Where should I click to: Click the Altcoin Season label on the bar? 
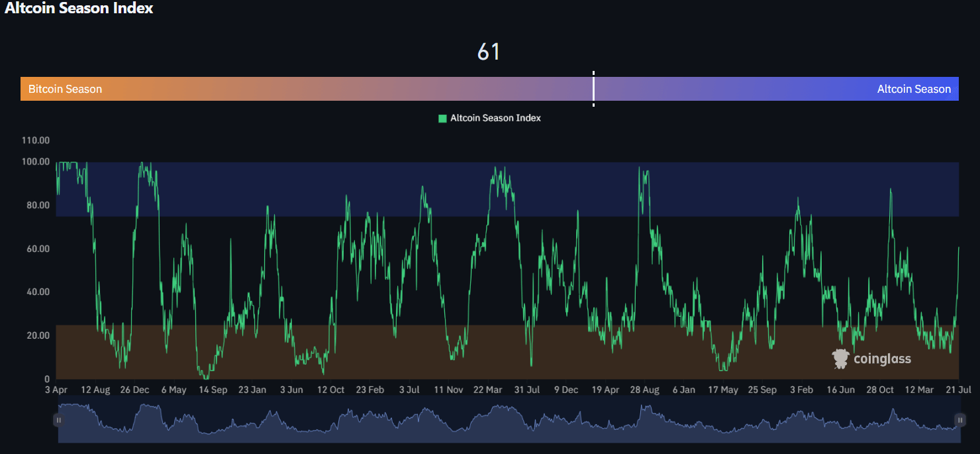point(914,89)
